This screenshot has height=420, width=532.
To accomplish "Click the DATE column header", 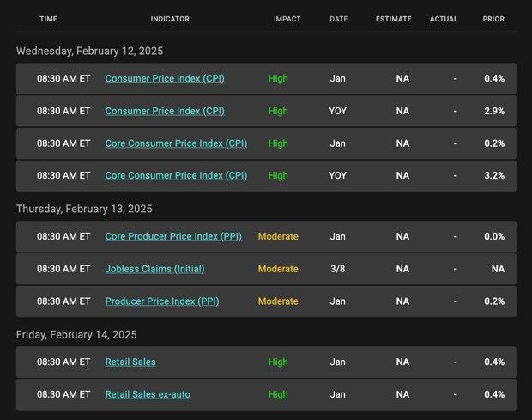I will [339, 19].
